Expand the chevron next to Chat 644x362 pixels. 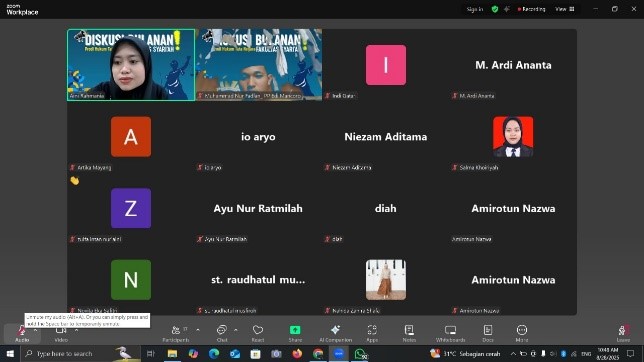pos(236,330)
